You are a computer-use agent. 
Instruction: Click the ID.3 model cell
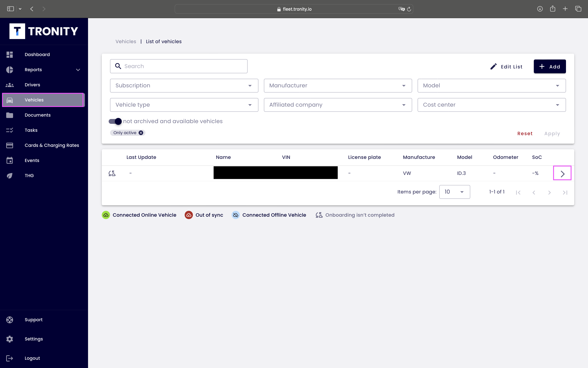[461, 173]
